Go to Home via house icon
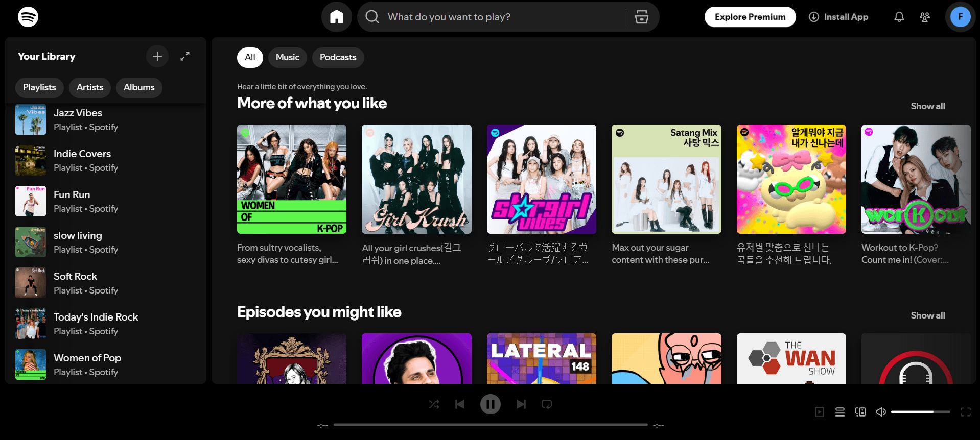 click(336, 17)
